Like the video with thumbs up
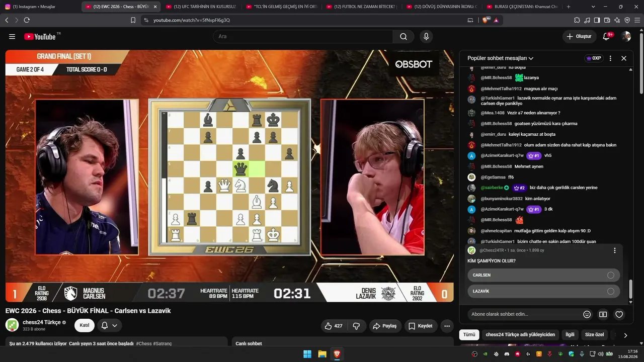The width and height of the screenshot is (644, 362). pyautogui.click(x=334, y=326)
